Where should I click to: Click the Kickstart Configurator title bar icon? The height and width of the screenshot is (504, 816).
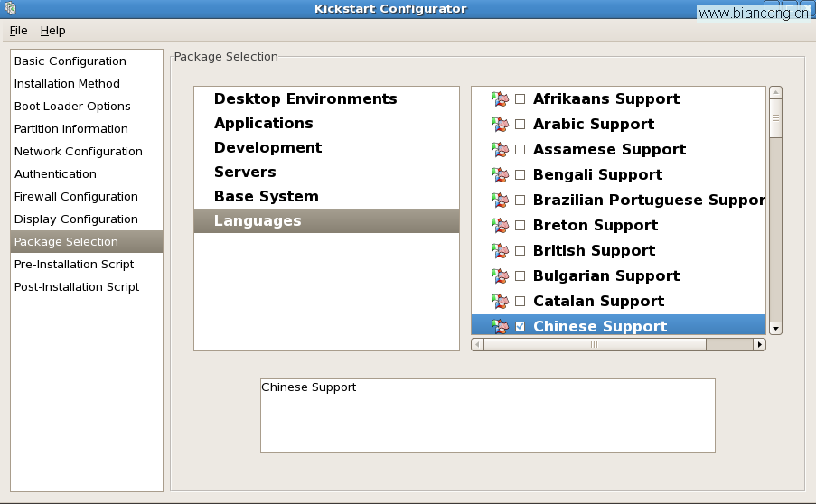pyautogui.click(x=10, y=9)
